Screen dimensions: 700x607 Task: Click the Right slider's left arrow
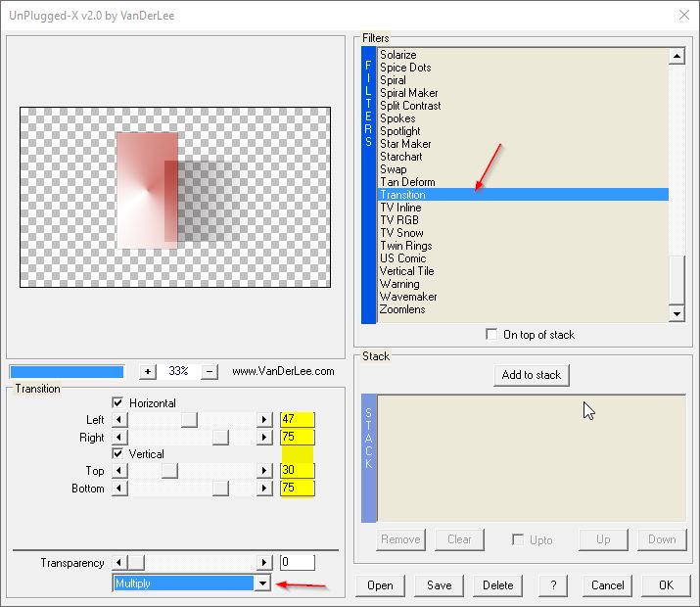click(121, 438)
